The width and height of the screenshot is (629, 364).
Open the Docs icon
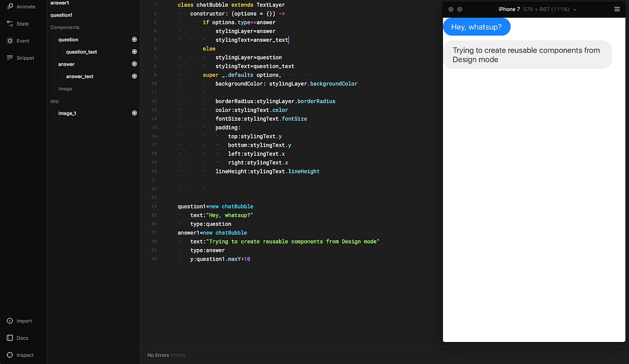pyautogui.click(x=10, y=338)
